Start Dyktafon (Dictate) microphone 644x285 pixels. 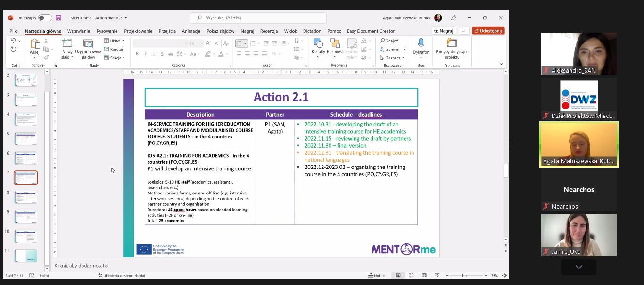click(421, 48)
